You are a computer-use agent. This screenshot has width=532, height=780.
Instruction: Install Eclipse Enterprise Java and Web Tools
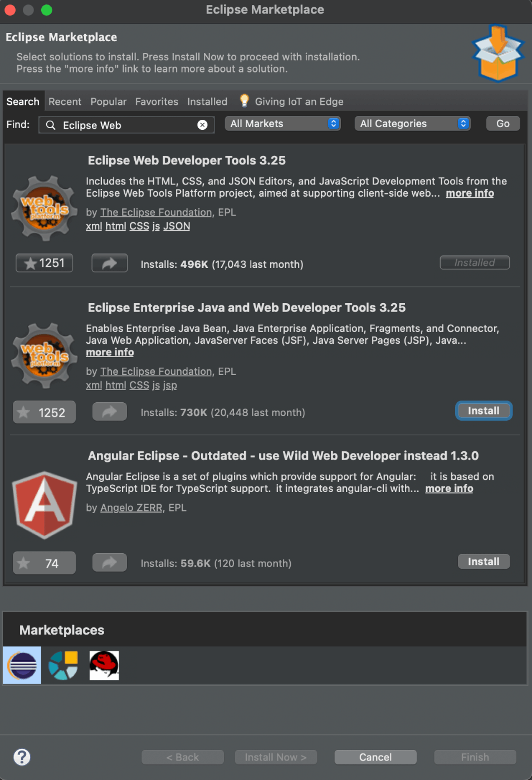tap(484, 411)
